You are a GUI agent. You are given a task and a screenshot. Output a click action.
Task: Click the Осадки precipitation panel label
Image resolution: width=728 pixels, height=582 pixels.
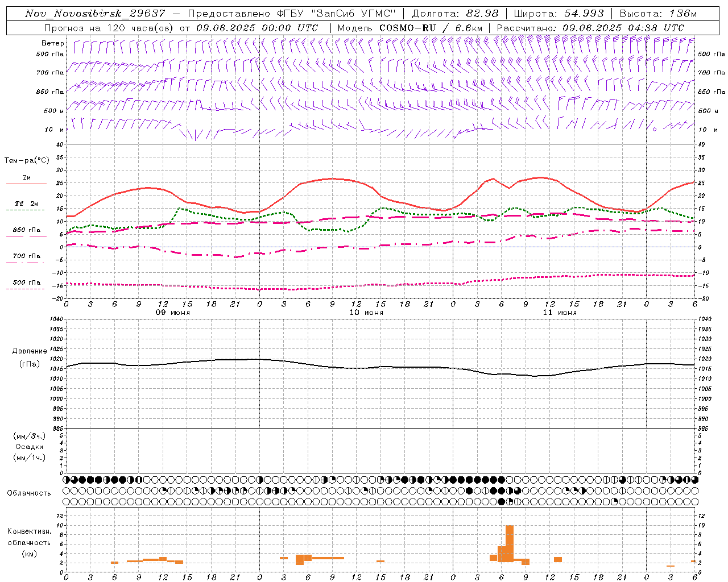coord(30,447)
